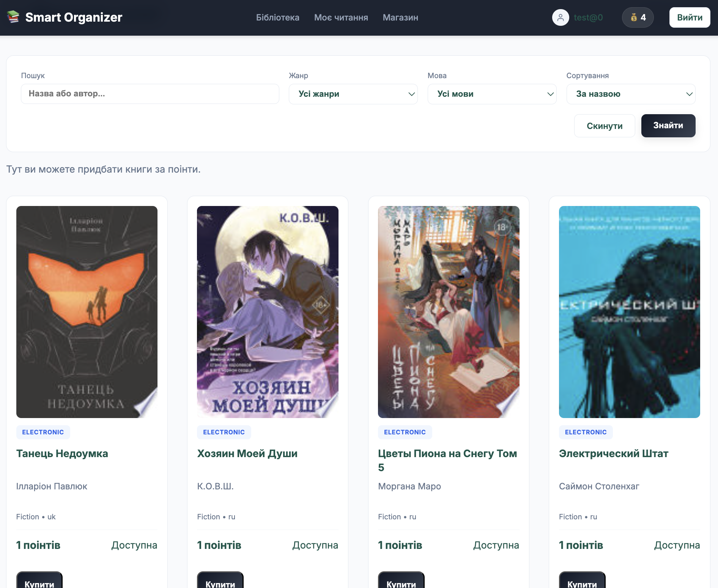Click the Fiction • uk label
This screenshot has width=718, height=588.
(x=36, y=517)
